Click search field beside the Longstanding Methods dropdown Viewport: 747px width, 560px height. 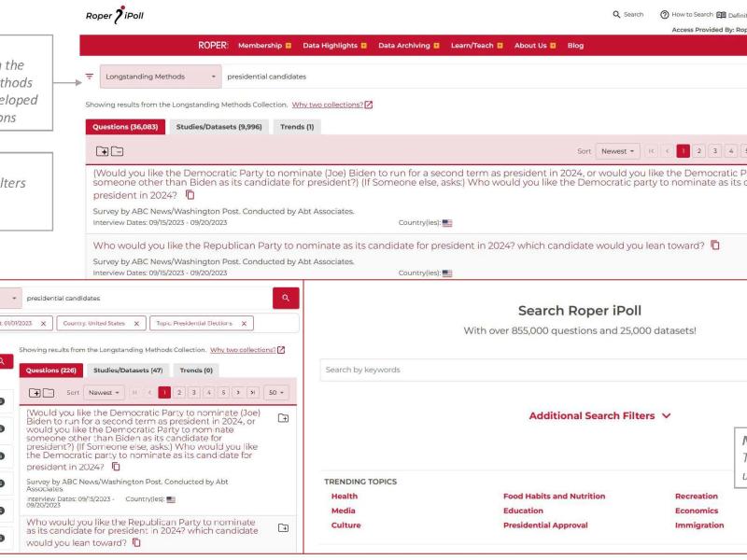(484, 77)
